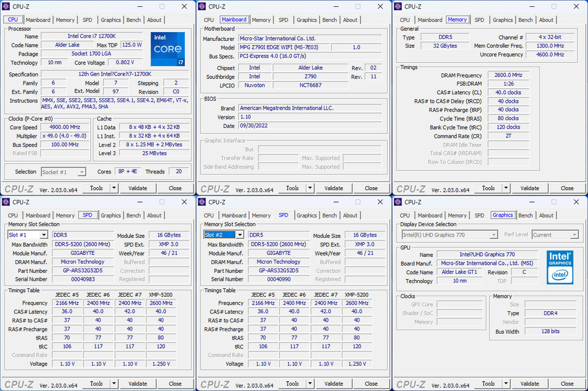Click the Tools button in the CPU window

pyautogui.click(x=96, y=188)
